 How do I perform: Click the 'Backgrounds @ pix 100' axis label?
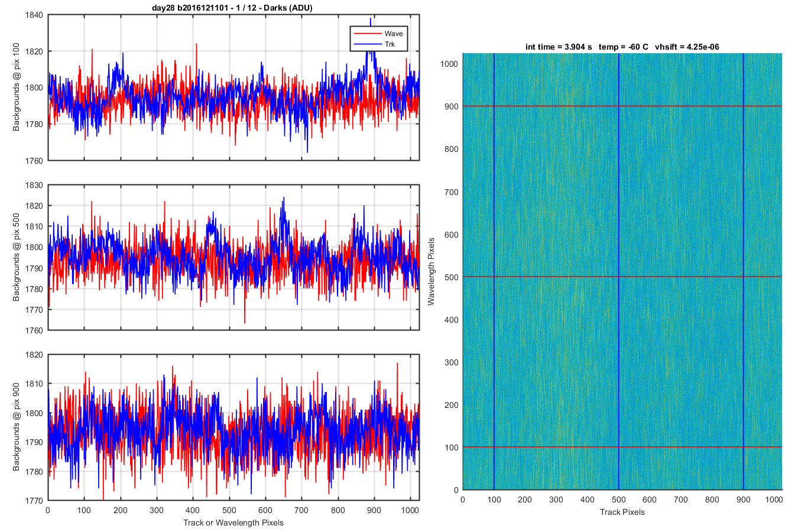(x=17, y=87)
